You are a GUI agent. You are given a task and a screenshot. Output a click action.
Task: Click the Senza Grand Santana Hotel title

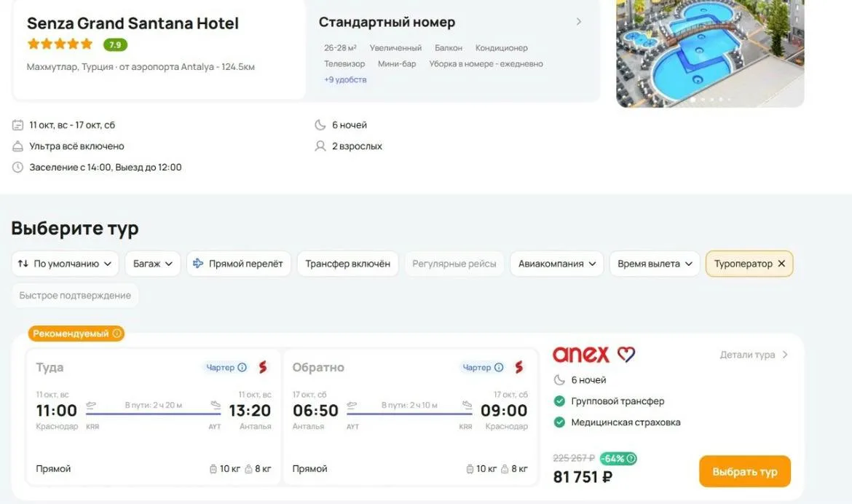133,23
